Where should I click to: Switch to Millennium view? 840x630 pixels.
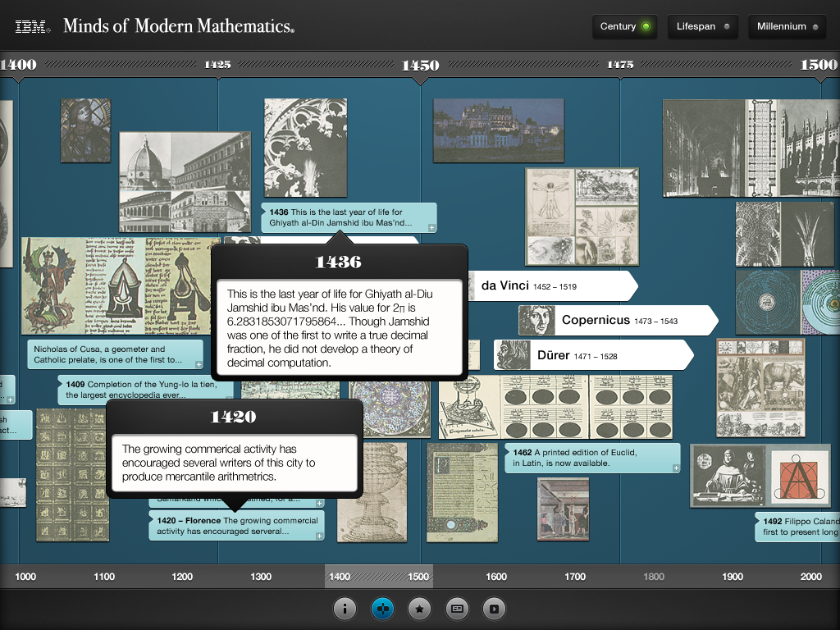(x=787, y=26)
